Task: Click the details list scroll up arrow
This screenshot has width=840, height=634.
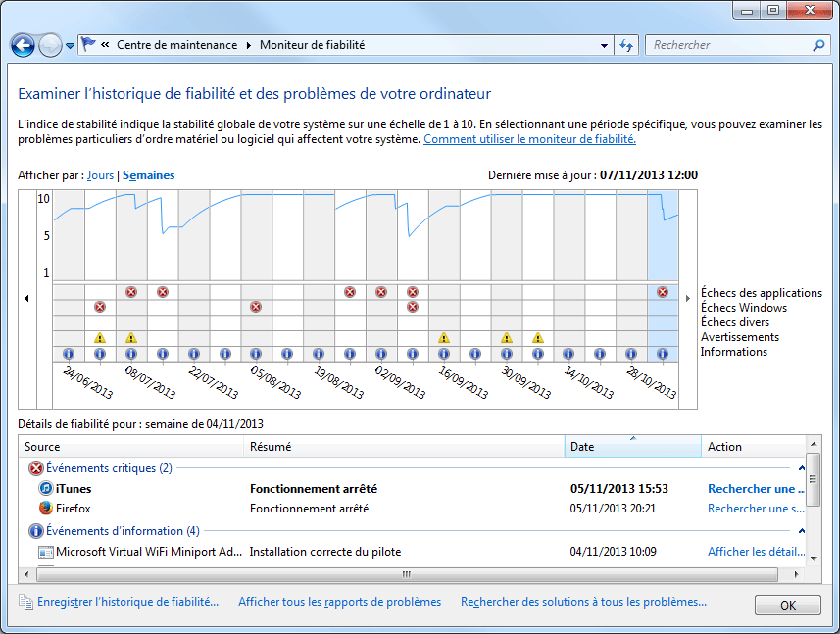Action: 814,443
